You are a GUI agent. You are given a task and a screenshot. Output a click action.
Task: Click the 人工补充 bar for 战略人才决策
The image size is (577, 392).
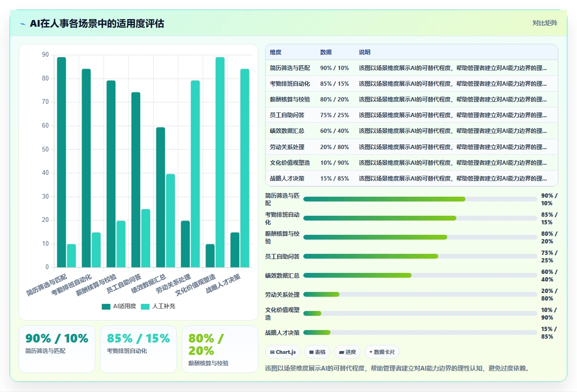(245, 168)
